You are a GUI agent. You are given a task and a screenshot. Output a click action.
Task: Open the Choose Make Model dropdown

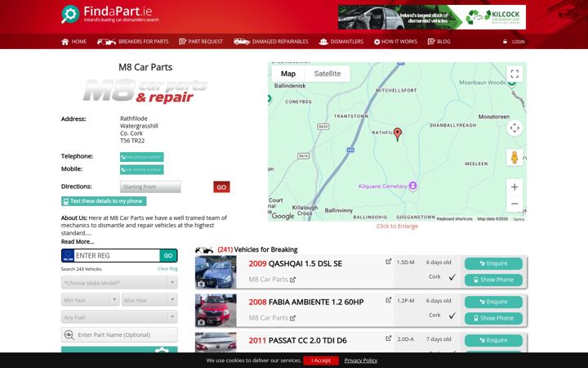(119, 283)
